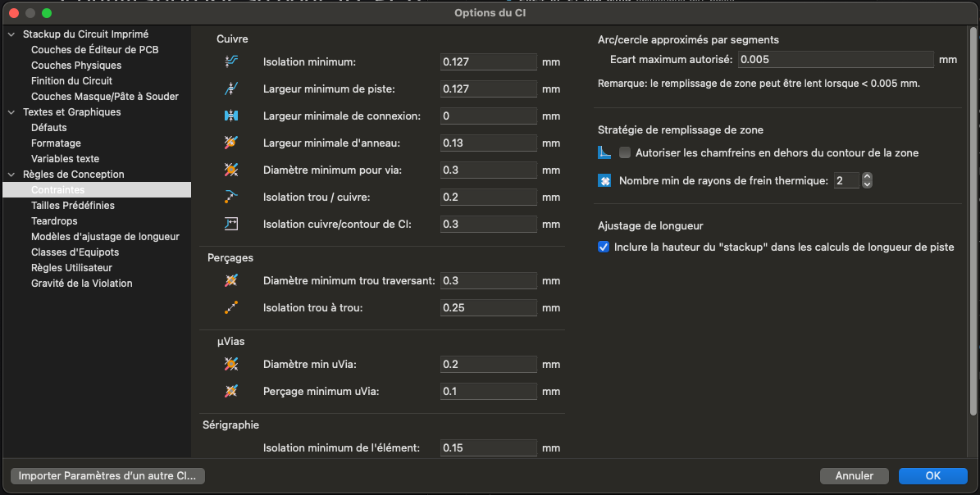Go to the Teardrops page
Image resolution: width=980 pixels, height=495 pixels.
pos(54,221)
